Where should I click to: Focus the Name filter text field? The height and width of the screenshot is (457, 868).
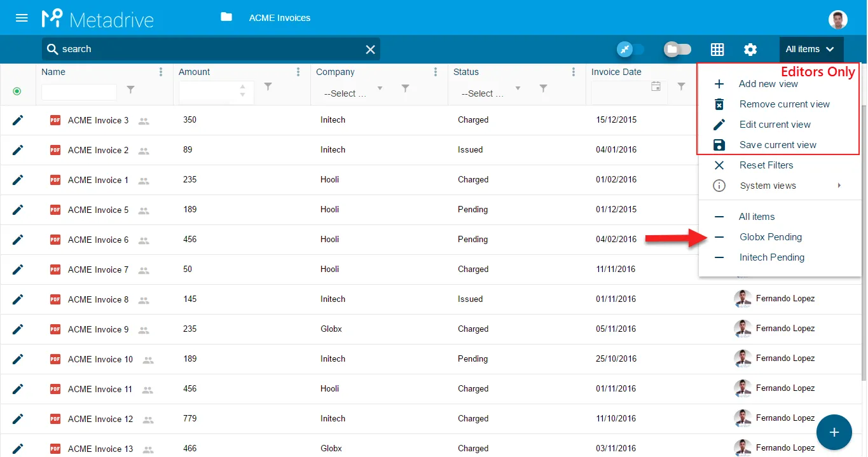pyautogui.click(x=79, y=92)
